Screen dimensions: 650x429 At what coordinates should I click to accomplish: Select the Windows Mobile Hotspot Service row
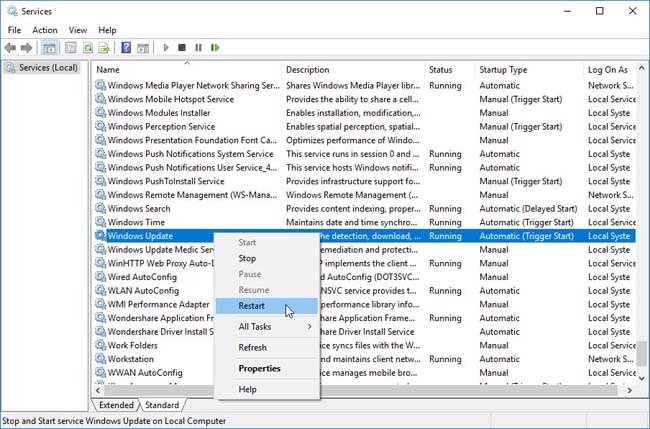click(x=365, y=99)
